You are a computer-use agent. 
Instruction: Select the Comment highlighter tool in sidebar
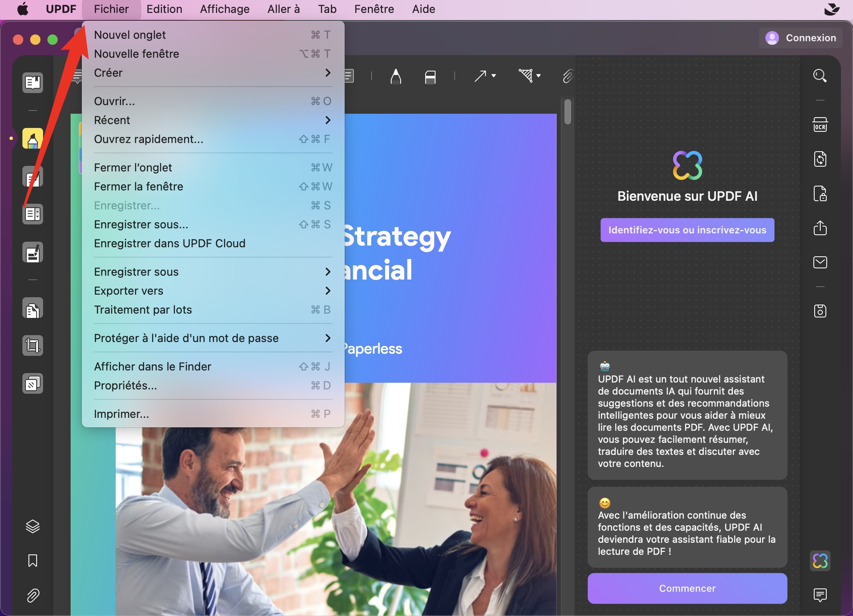point(33,138)
